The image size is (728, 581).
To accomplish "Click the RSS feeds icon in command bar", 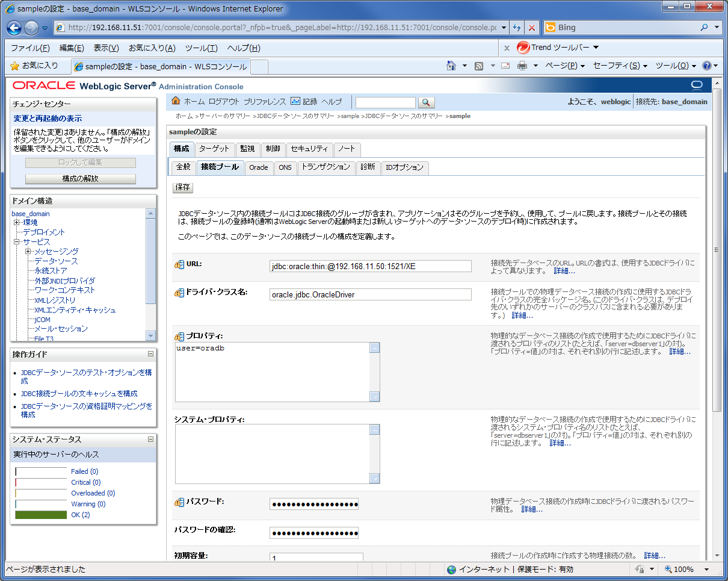I will [x=479, y=66].
